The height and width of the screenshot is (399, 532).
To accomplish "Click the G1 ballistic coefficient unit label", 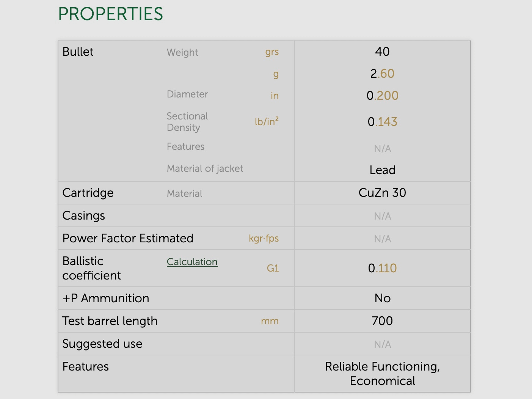I will 273,268.
